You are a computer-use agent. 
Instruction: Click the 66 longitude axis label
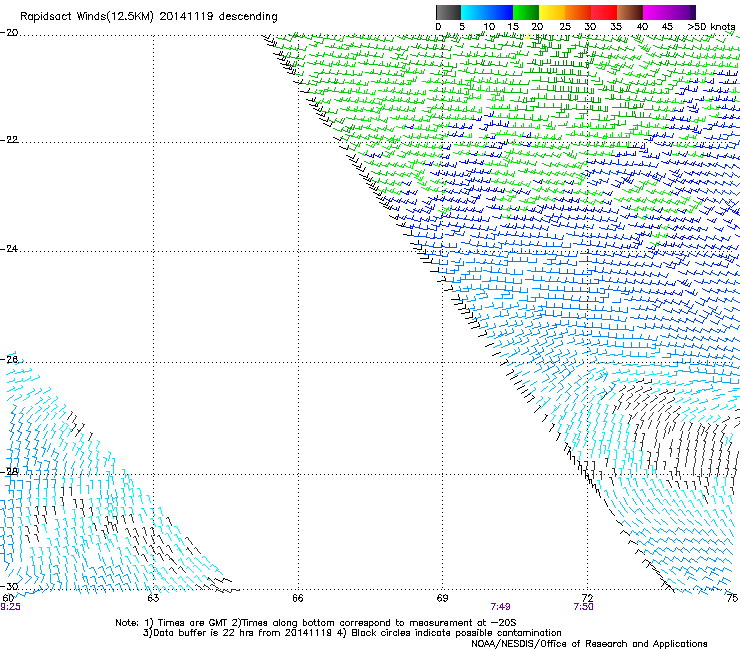point(298,598)
